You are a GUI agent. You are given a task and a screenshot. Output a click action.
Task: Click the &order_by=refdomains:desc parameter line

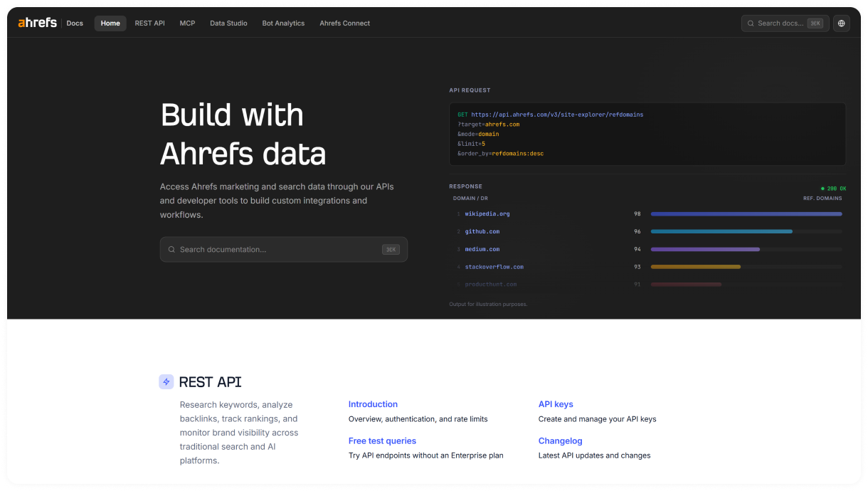point(501,154)
